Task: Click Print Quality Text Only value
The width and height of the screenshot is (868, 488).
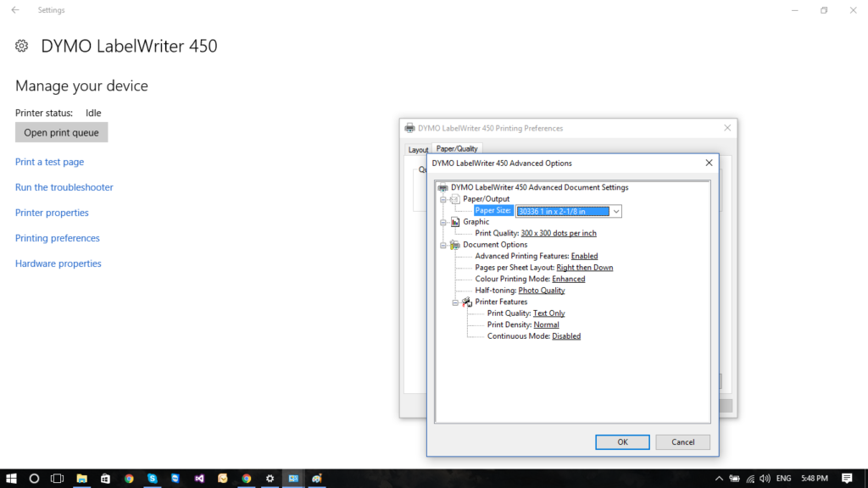Action: click(548, 313)
